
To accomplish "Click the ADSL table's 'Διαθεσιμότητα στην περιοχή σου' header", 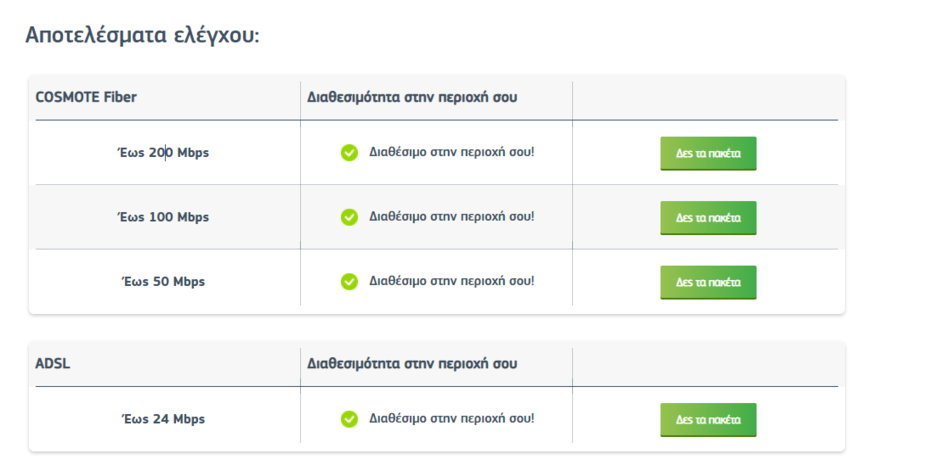I will [412, 363].
